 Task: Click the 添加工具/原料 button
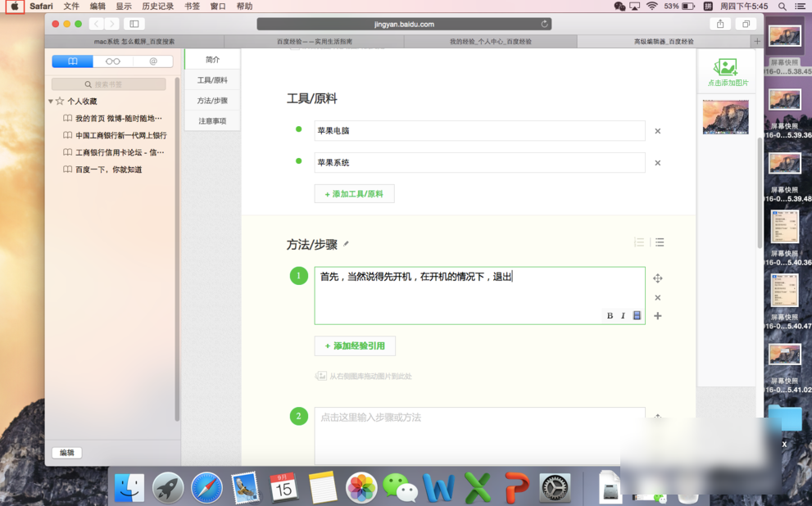354,193
